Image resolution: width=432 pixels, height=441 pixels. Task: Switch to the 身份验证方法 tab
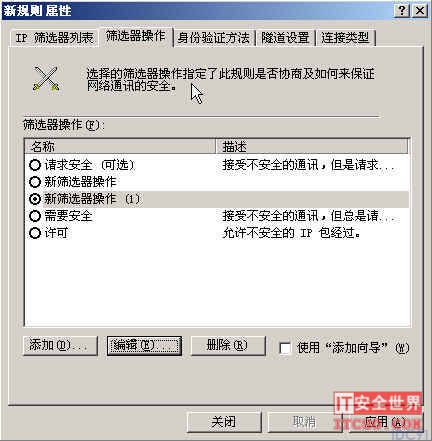pos(214,38)
